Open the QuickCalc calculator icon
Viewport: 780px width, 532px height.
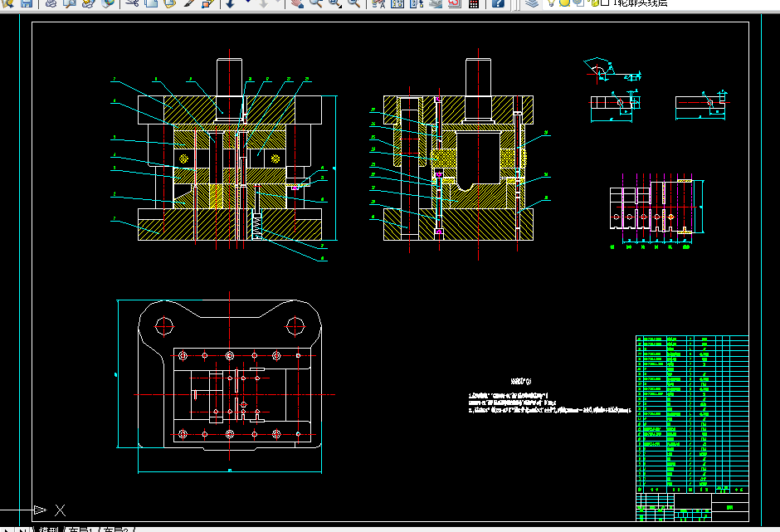coord(474,3)
